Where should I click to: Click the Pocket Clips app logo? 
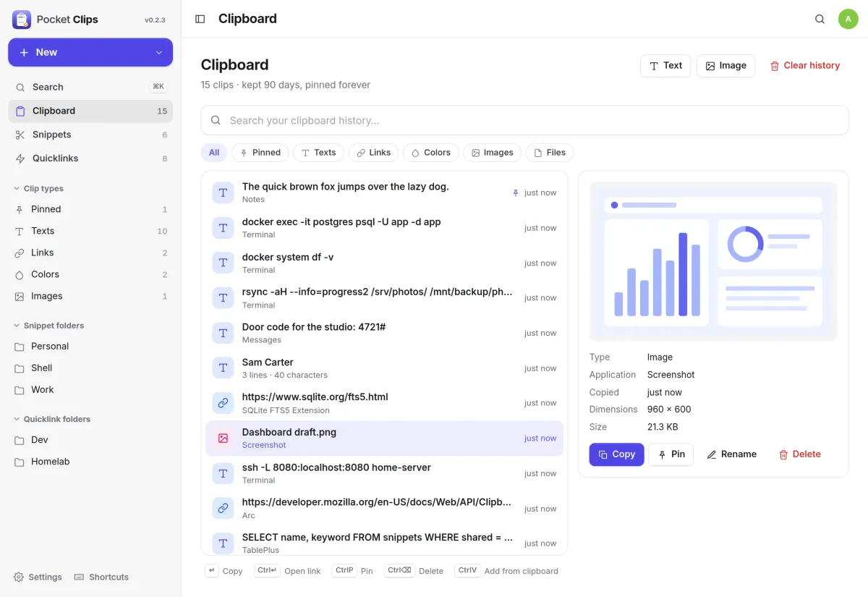point(22,20)
